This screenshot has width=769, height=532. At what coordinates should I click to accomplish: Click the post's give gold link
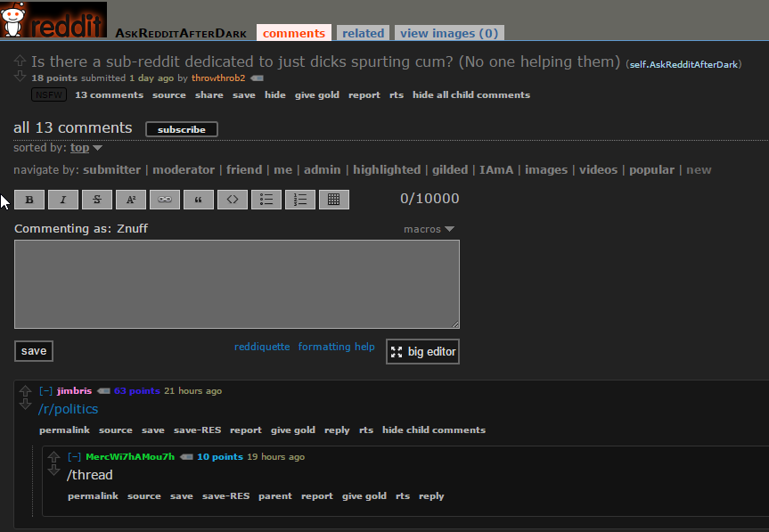pos(317,95)
